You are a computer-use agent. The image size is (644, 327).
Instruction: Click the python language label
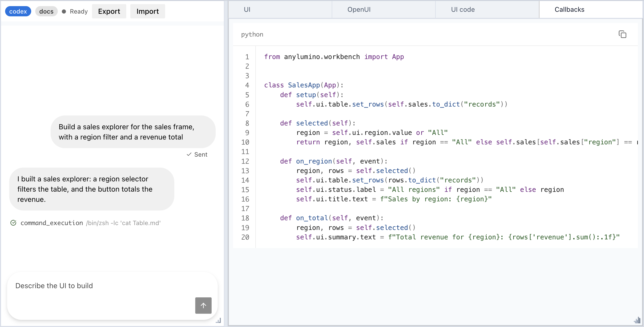coord(252,34)
